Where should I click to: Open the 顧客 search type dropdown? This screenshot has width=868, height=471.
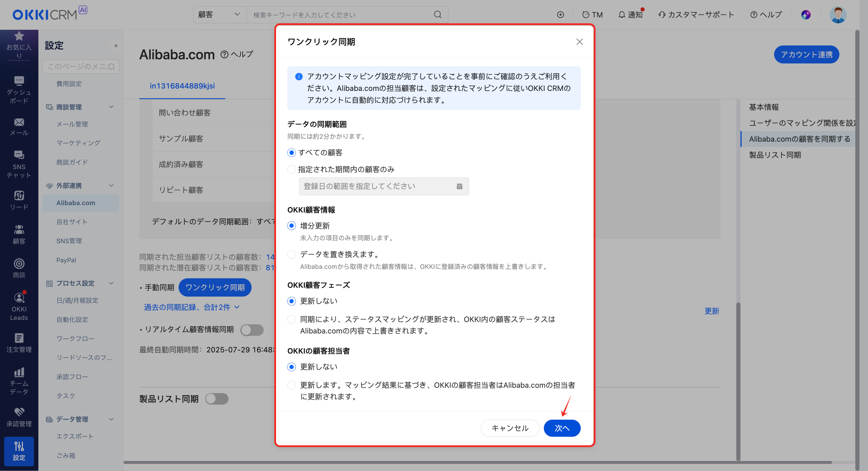pyautogui.click(x=220, y=14)
